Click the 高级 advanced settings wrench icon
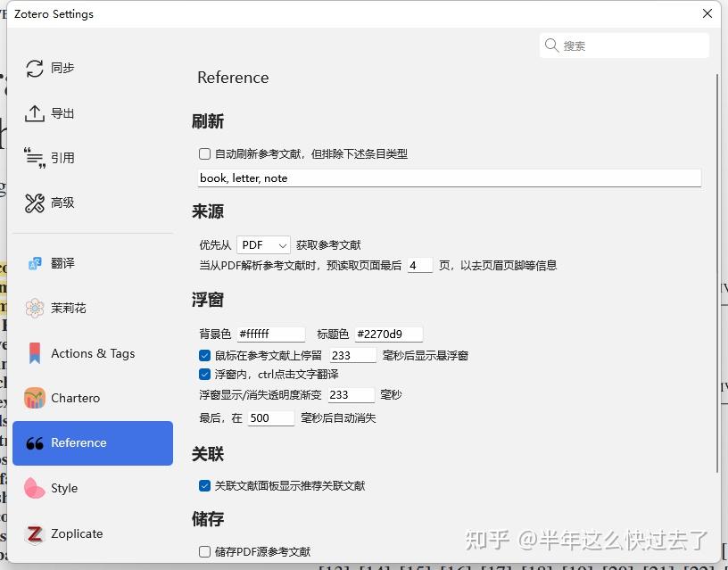This screenshot has height=570, width=728. point(33,202)
